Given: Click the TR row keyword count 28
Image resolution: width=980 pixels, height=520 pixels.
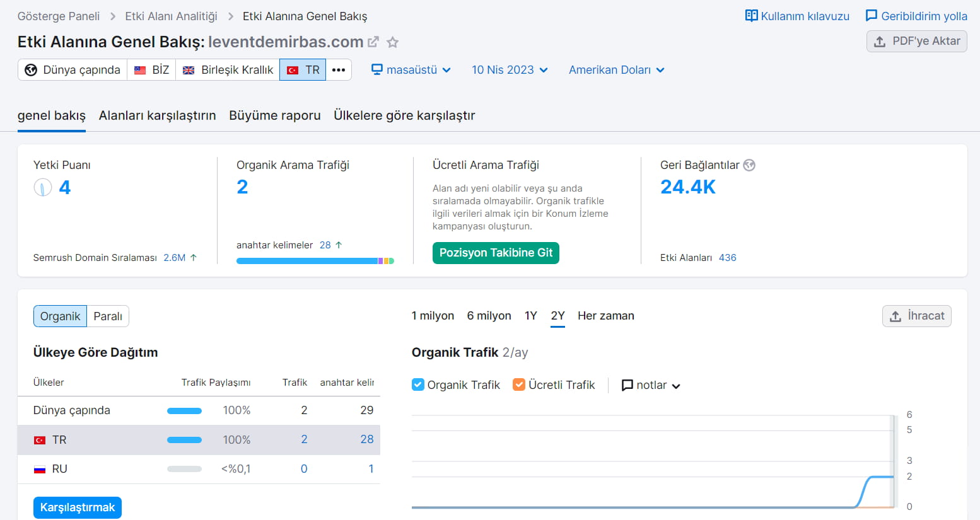Looking at the screenshot, I should pos(367,439).
